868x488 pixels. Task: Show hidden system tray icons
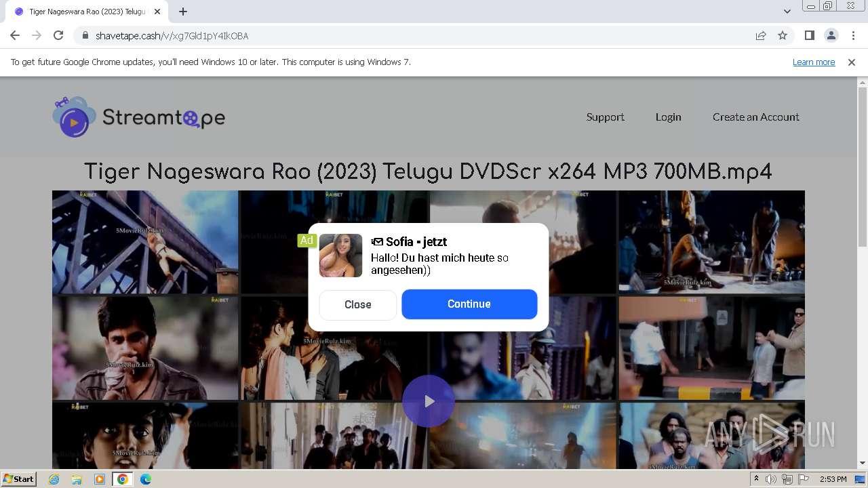(x=757, y=479)
